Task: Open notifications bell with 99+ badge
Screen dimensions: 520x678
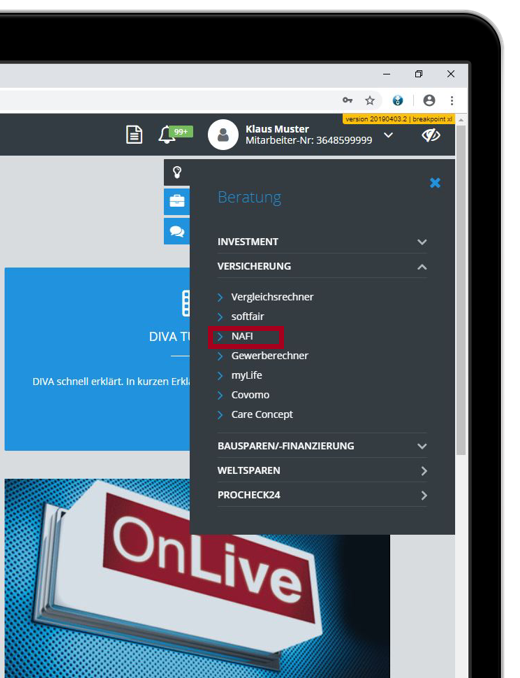Action: (x=175, y=134)
